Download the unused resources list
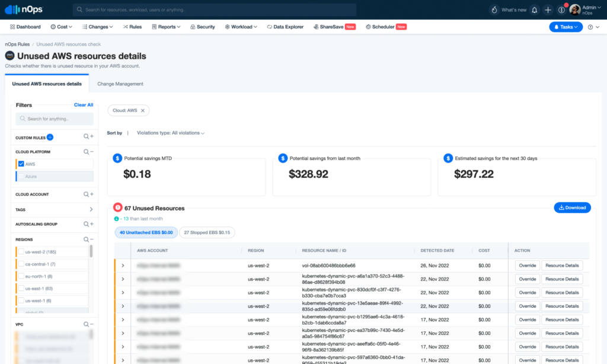This screenshot has height=364, width=607. coord(572,208)
